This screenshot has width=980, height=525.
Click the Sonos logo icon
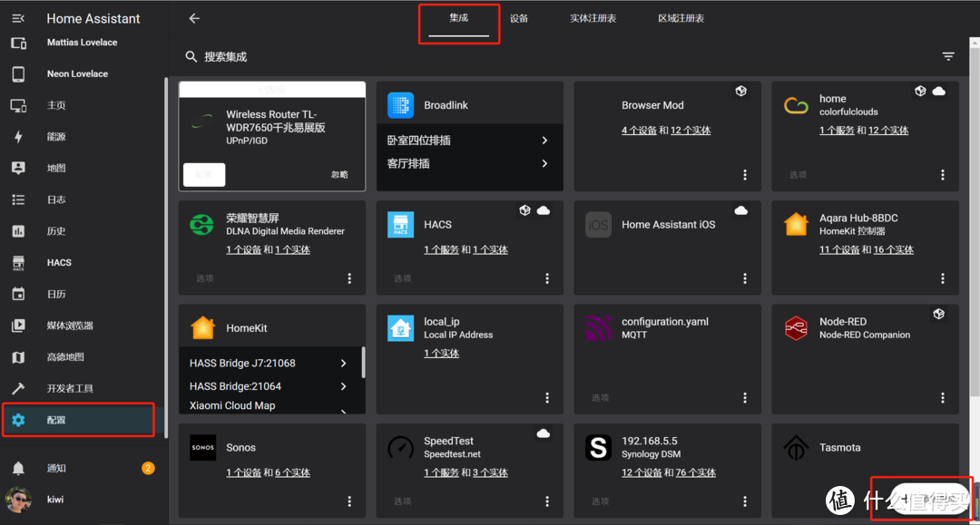202,448
